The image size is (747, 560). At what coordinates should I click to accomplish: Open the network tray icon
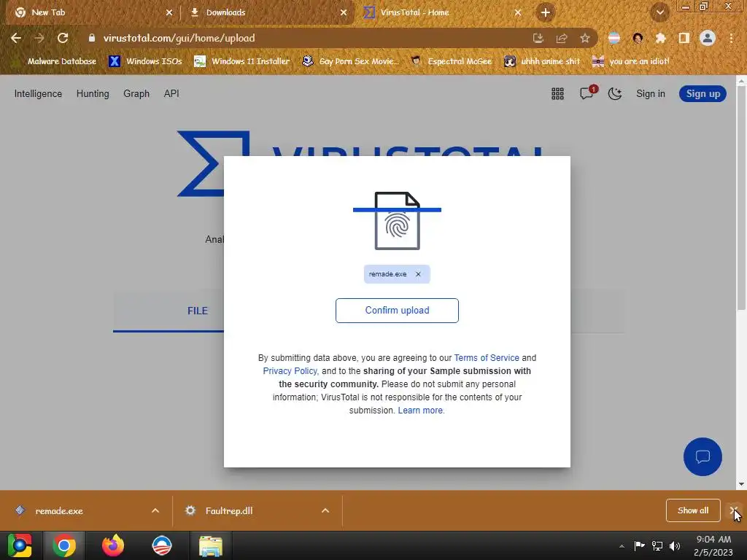pos(657,545)
